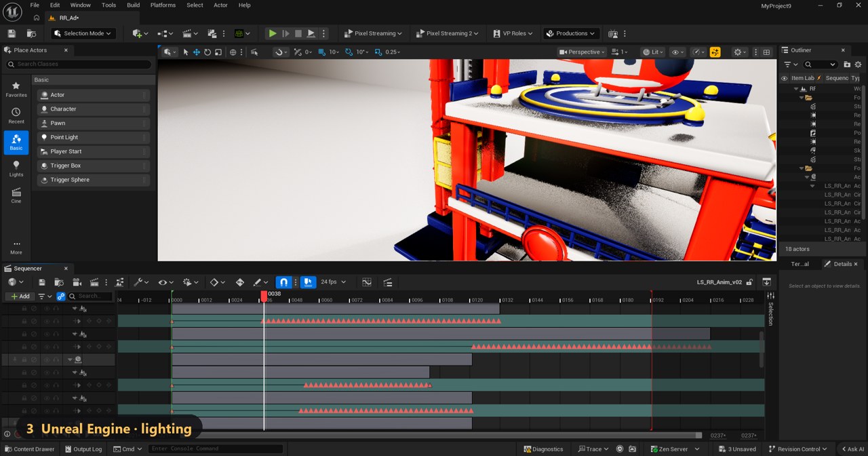Image resolution: width=868 pixels, height=456 pixels.
Task: Open the VP Roles dropdown
Action: tap(513, 33)
